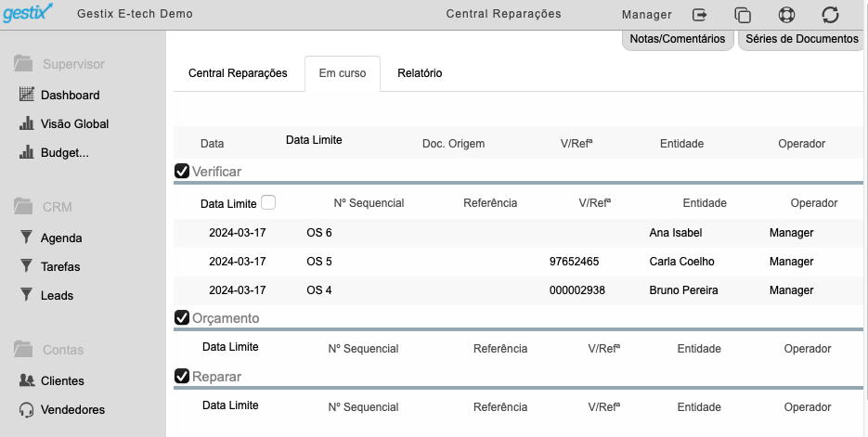This screenshot has width=868, height=437.
Task: Click the 2024-03-17 date in OS 6 row
Action: click(238, 233)
